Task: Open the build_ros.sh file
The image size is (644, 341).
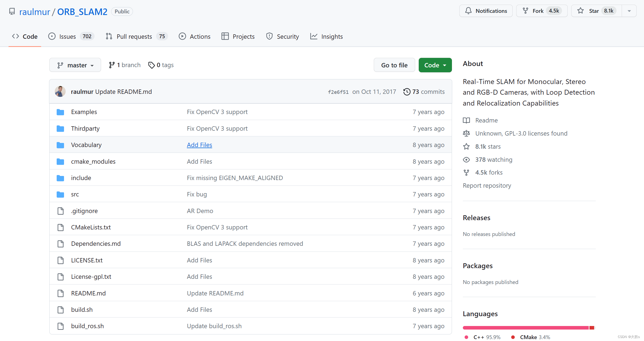Action: point(87,326)
